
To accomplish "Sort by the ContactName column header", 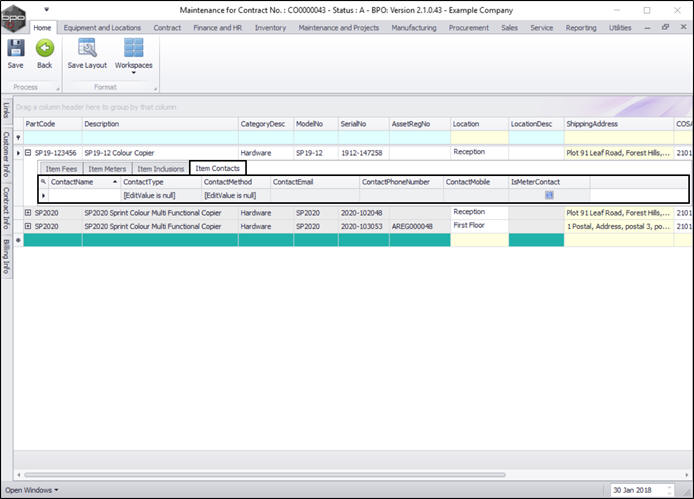I will (x=84, y=182).
